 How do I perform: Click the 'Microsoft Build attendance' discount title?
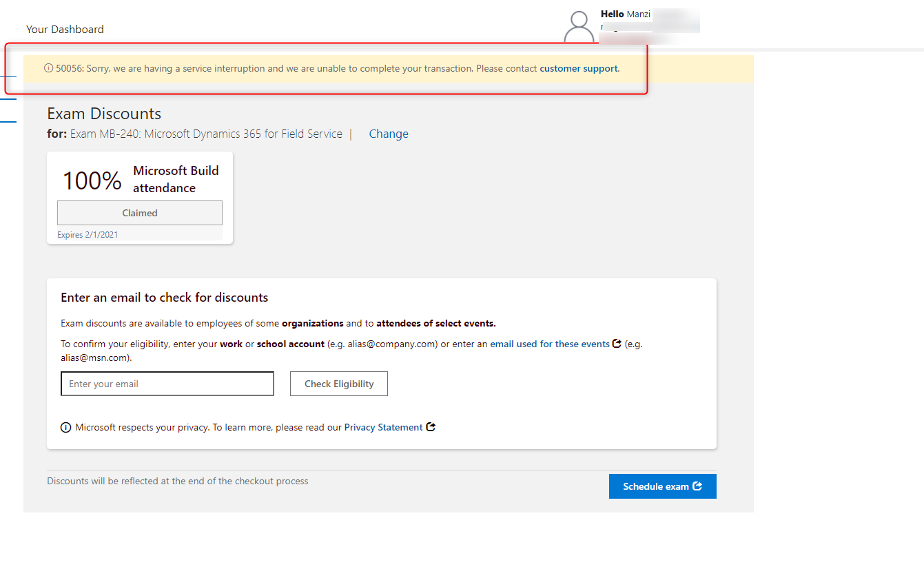[x=176, y=179]
